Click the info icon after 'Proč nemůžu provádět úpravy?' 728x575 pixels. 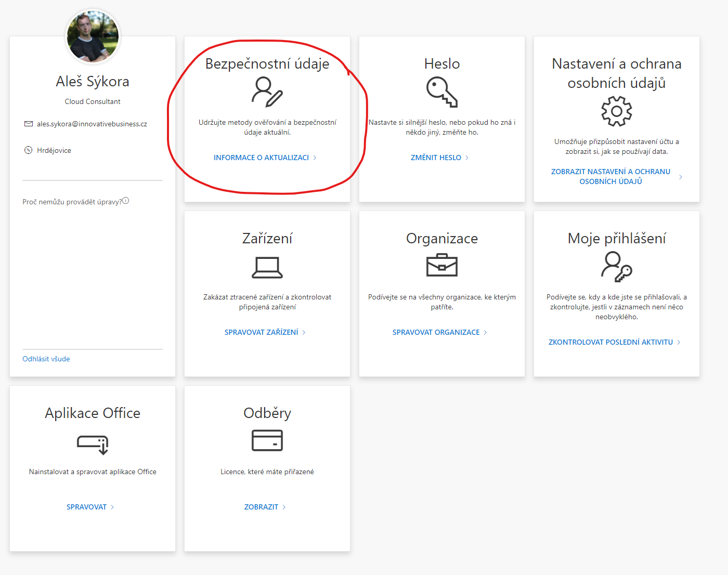(125, 201)
